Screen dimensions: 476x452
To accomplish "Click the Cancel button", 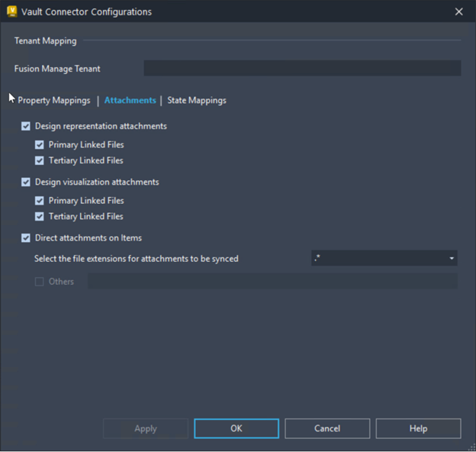I will (x=327, y=428).
